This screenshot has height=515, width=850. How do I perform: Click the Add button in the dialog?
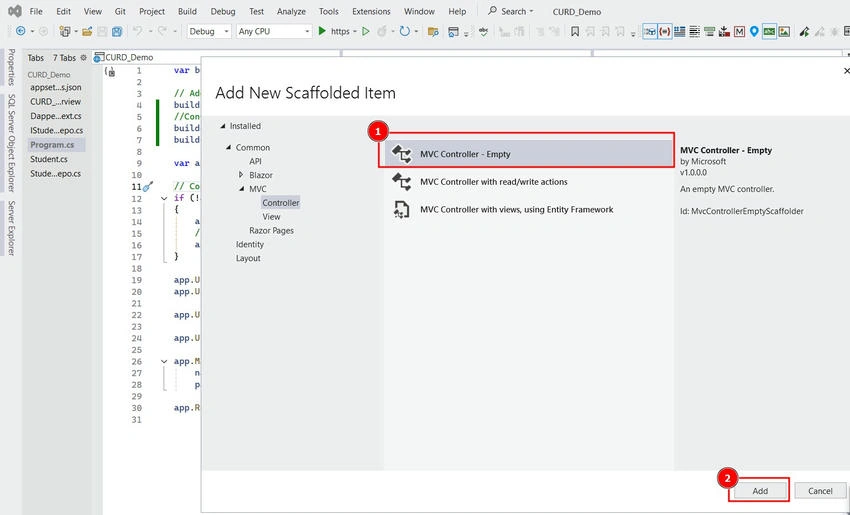point(760,491)
